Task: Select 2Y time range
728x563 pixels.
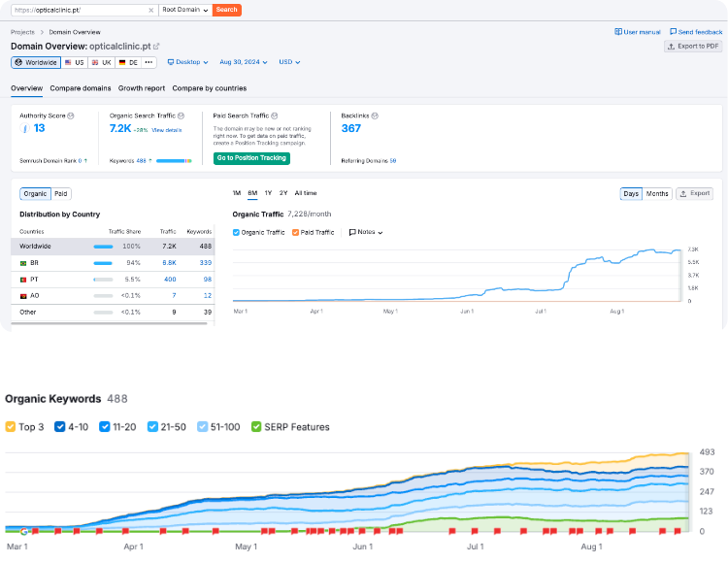Action: coord(283,193)
